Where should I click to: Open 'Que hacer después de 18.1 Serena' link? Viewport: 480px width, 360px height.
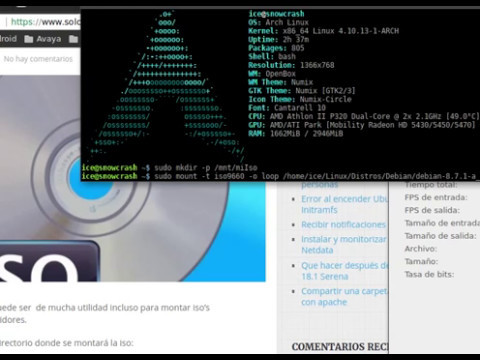click(x=345, y=271)
